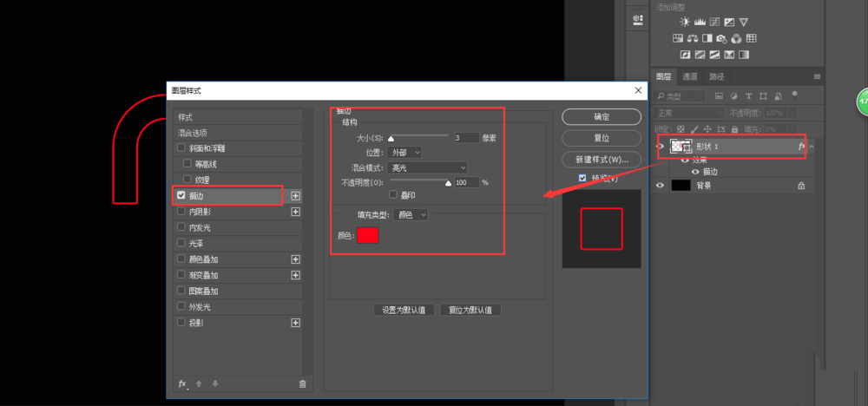The width and height of the screenshot is (868, 406).
Task: Collapse the effects of layer 形状 1
Action: 811,147
